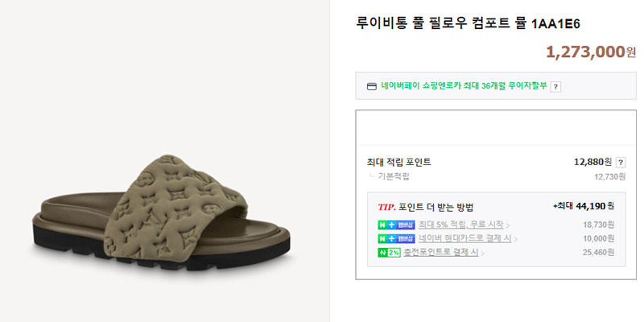This screenshot has height=322, width=644.
Task: Click the green N 2% badge
Action: click(389, 253)
